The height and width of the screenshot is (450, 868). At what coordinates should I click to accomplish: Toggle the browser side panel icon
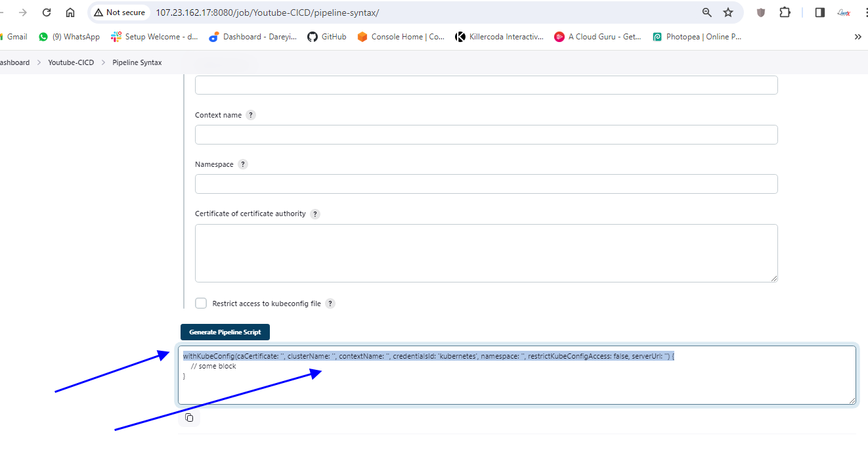pyautogui.click(x=819, y=12)
